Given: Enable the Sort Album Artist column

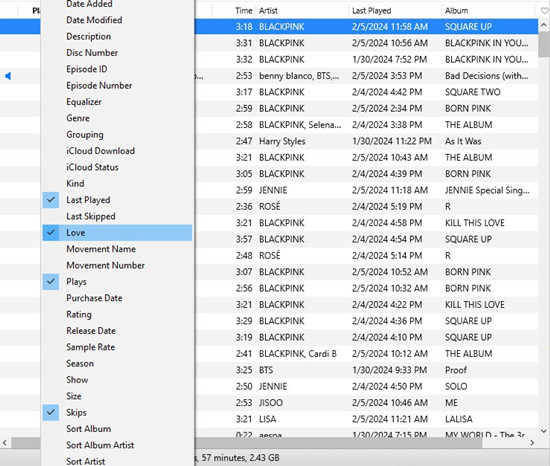Looking at the screenshot, I should (117, 445).
